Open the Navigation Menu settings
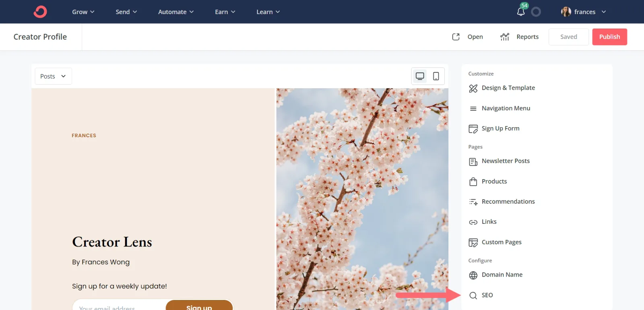 [x=506, y=108]
